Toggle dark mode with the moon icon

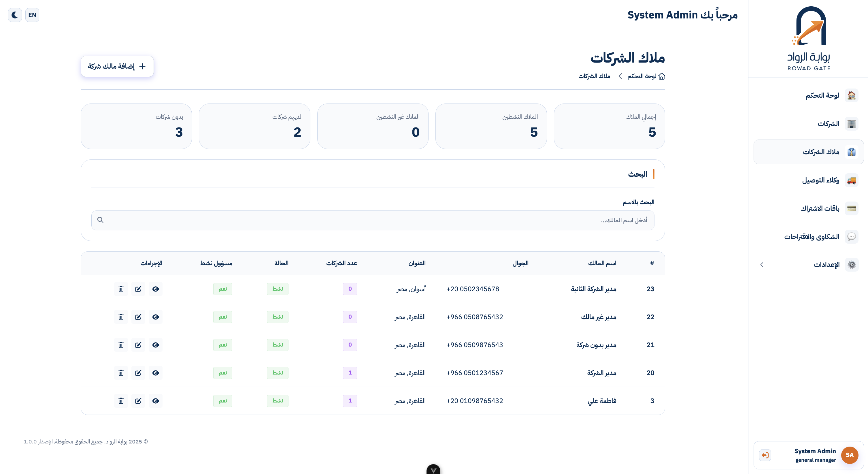15,15
